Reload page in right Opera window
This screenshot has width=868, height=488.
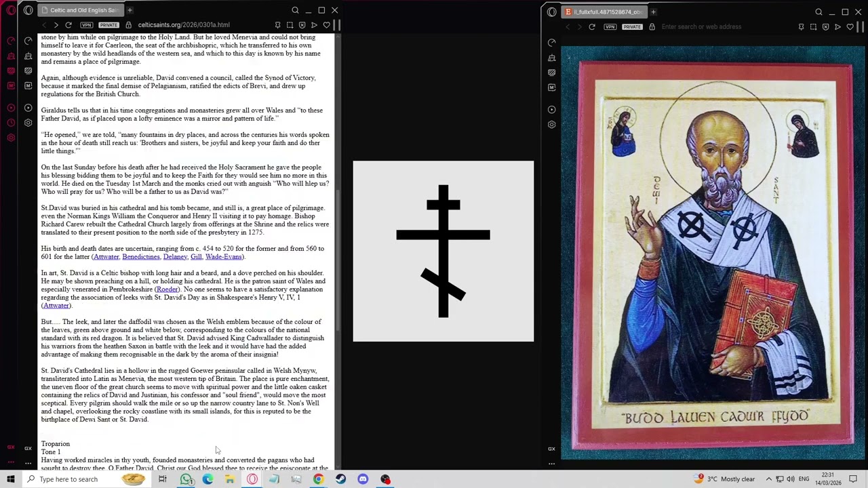pyautogui.click(x=592, y=26)
